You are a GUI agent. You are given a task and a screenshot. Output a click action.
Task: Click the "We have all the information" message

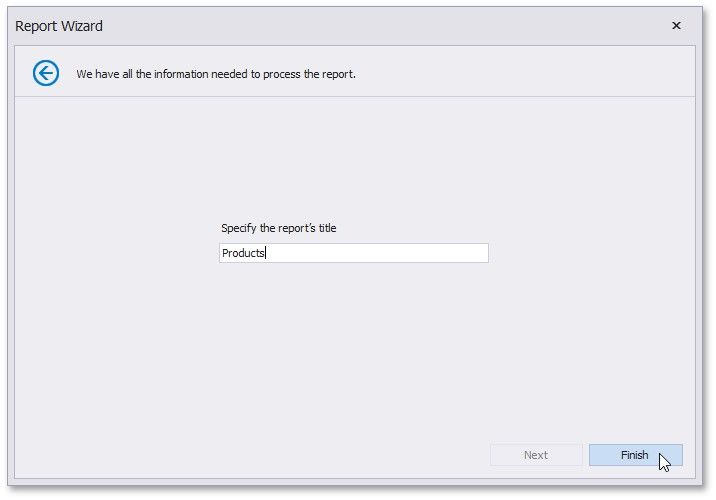click(x=216, y=74)
